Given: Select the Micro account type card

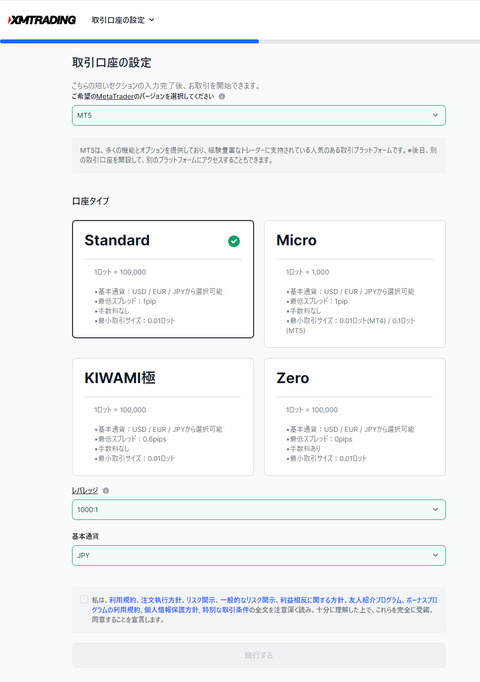Looking at the screenshot, I should click(355, 284).
